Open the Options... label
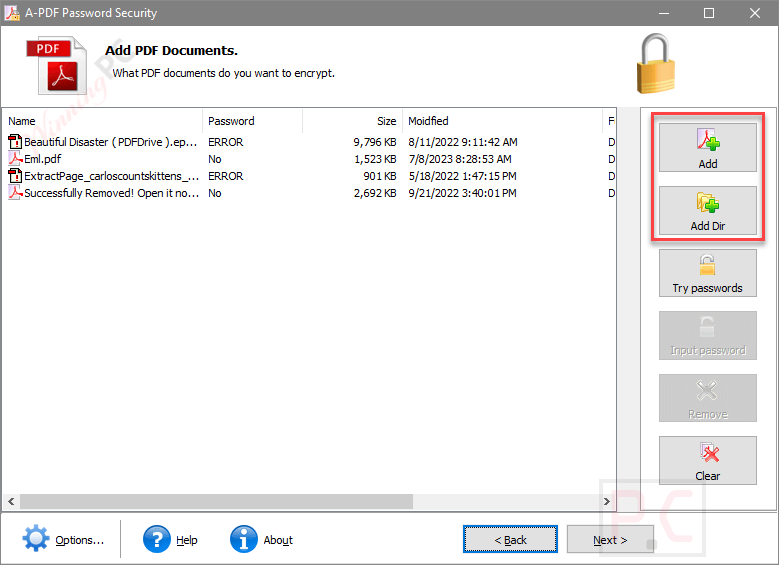This screenshot has height=565, width=779. pos(79,540)
